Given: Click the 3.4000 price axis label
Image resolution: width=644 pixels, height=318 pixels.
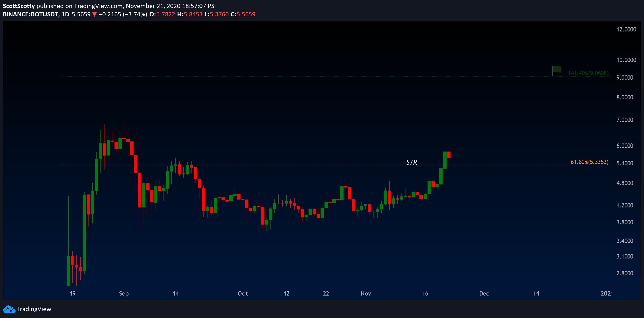Looking at the screenshot, I should pyautogui.click(x=625, y=241).
